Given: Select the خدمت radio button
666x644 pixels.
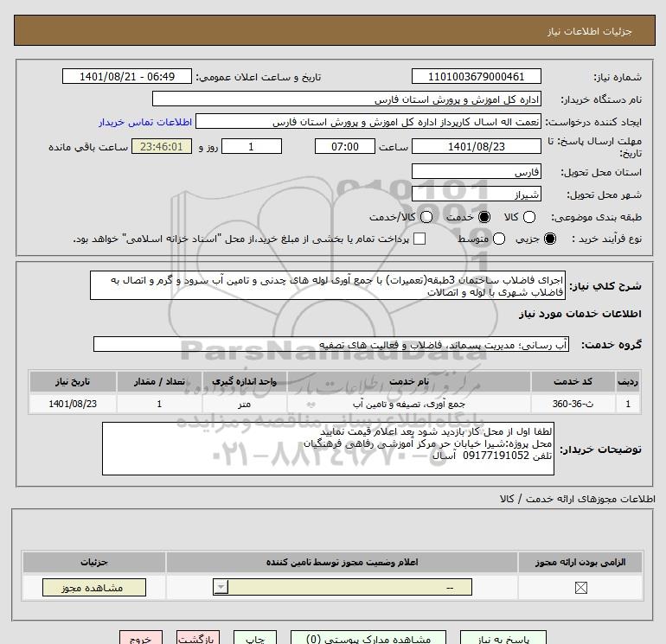Looking at the screenshot, I should tap(483, 217).
